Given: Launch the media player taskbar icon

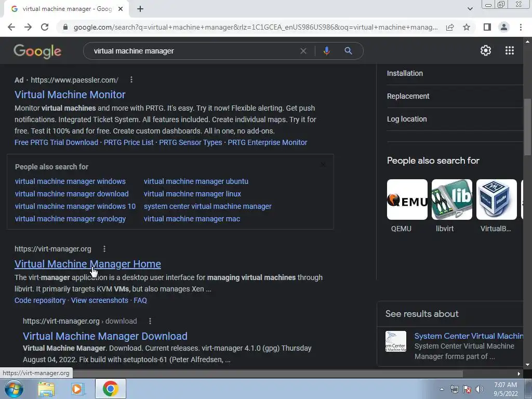Looking at the screenshot, I should 78,390.
